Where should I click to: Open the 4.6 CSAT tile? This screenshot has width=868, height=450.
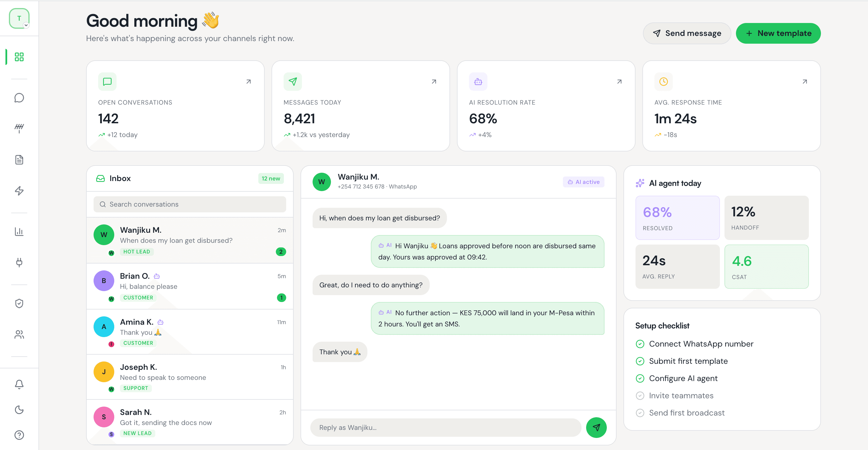click(766, 266)
